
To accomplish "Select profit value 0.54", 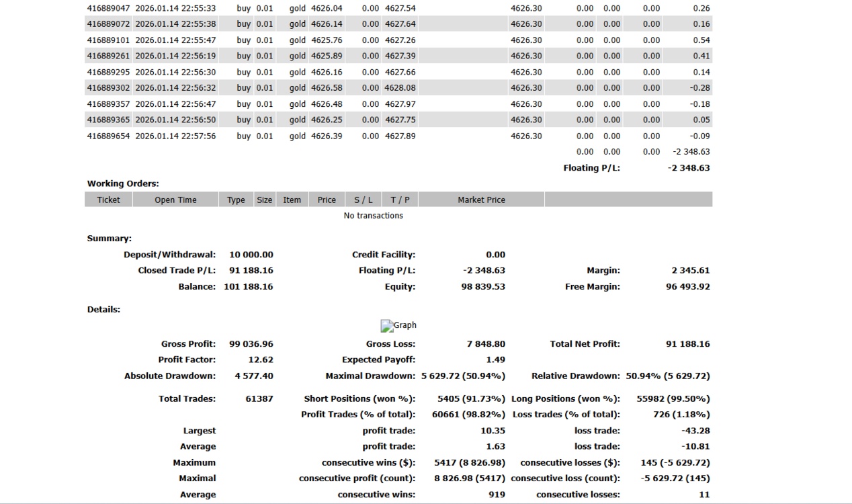I will pos(701,40).
